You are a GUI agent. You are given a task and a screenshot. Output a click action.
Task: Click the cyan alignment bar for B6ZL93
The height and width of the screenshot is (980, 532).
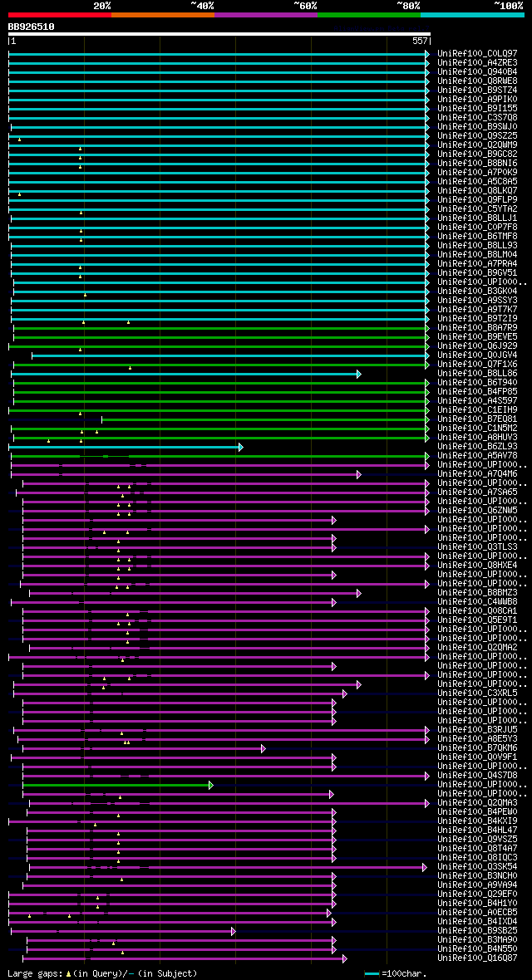point(126,447)
